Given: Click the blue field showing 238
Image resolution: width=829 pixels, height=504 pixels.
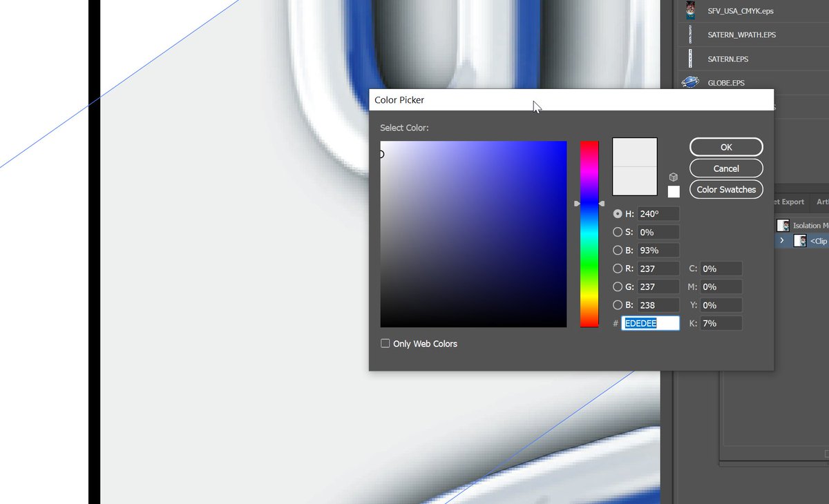Looking at the screenshot, I should (658, 304).
